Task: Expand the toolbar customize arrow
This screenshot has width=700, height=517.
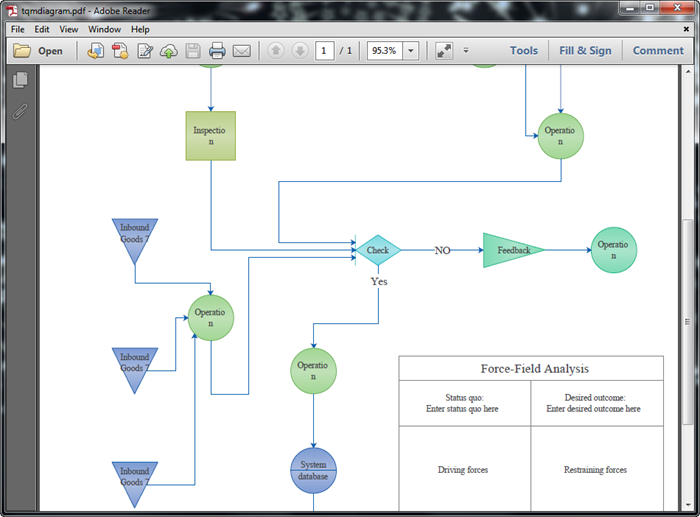Action: click(x=466, y=50)
